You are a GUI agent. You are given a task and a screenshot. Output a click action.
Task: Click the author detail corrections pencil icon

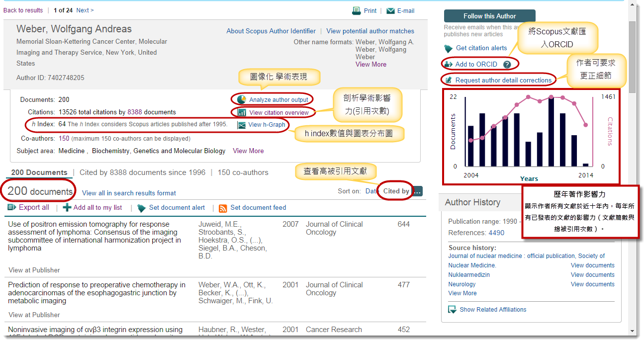449,80
